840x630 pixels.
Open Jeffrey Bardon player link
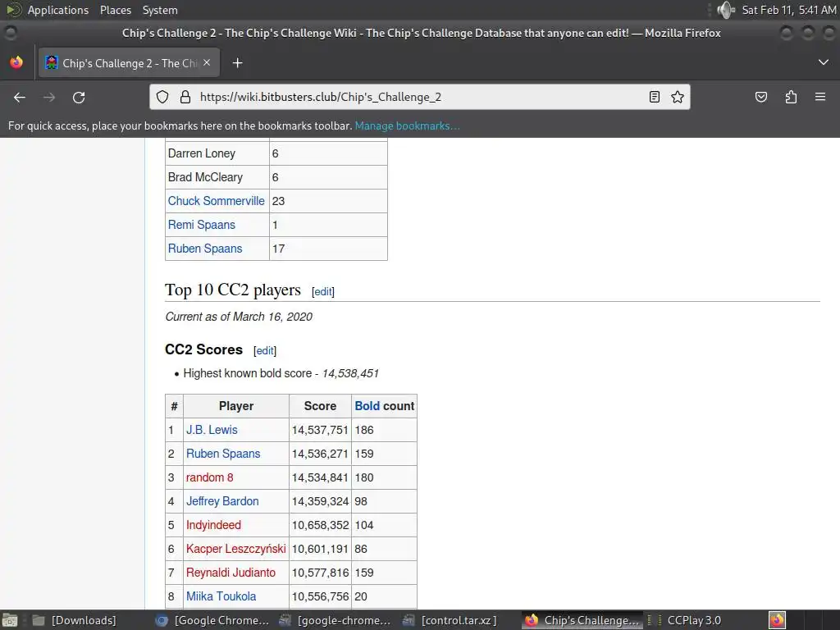(x=222, y=501)
